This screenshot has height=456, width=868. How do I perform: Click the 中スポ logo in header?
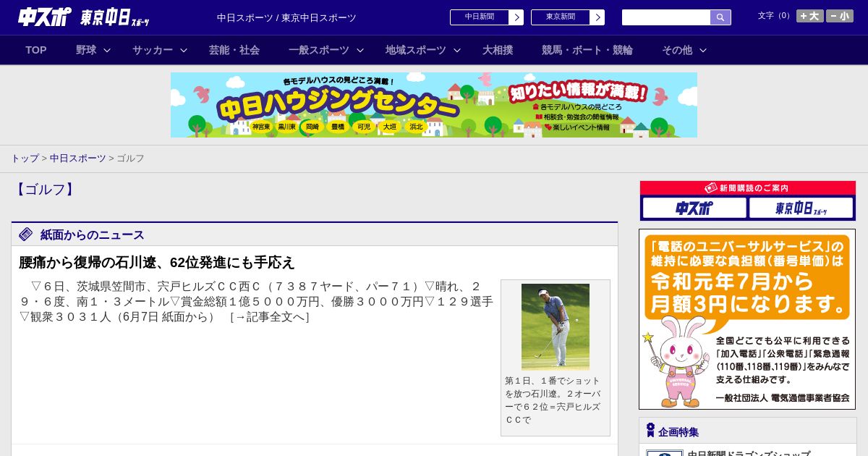[x=45, y=17]
